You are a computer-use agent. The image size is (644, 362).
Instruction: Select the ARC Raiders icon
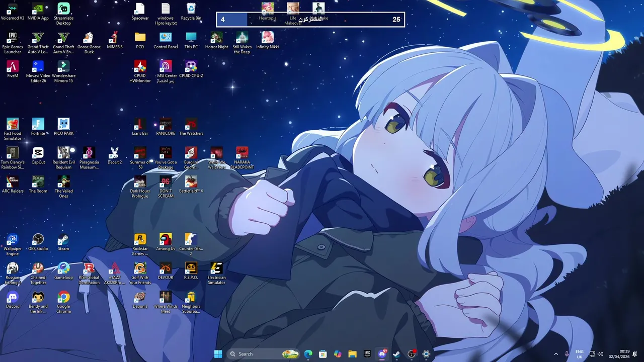(13, 185)
